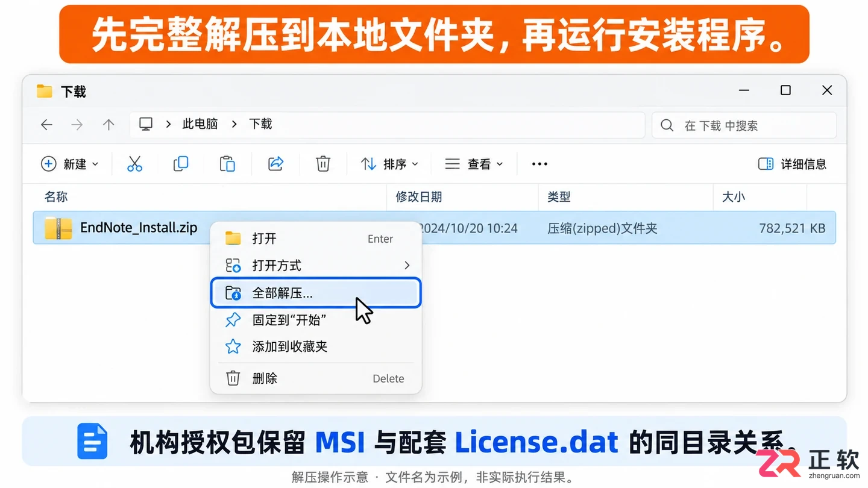Viewport: 868px width, 488px height.
Task: Select 删除 in the context menu
Action: coord(316,378)
